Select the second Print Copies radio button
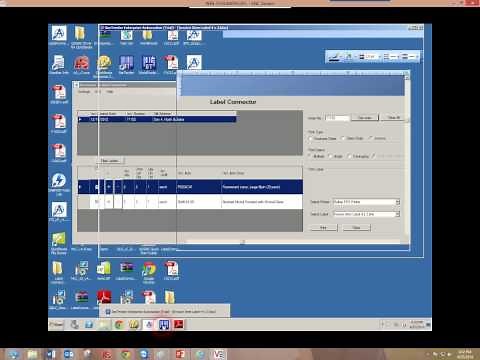The image size is (480, 360). [331, 156]
